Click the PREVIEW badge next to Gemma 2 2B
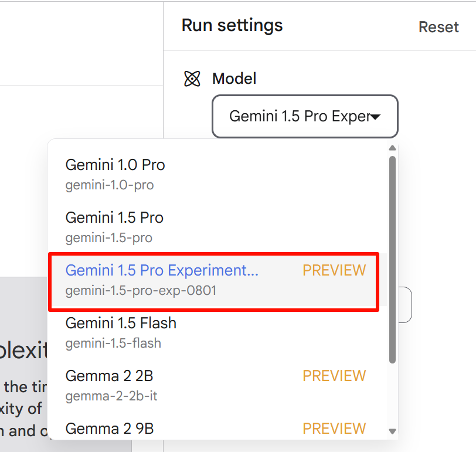The width and height of the screenshot is (476, 452). pos(334,376)
